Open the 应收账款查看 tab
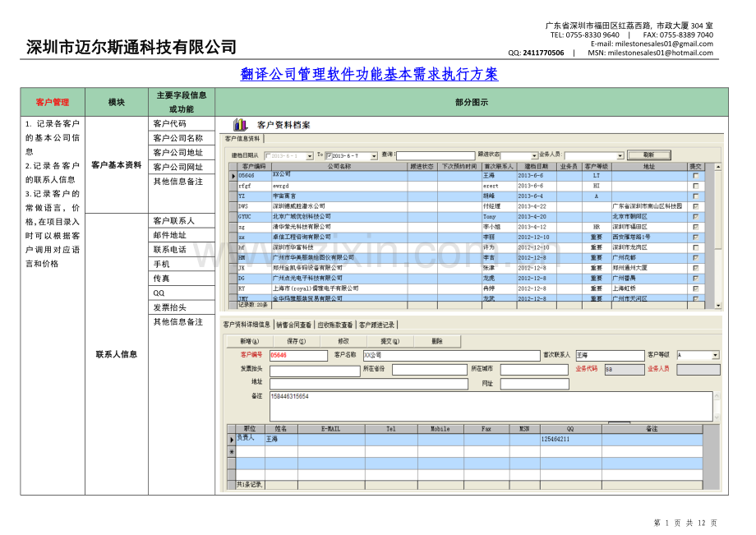This screenshot has width=756, height=535. 335,325
